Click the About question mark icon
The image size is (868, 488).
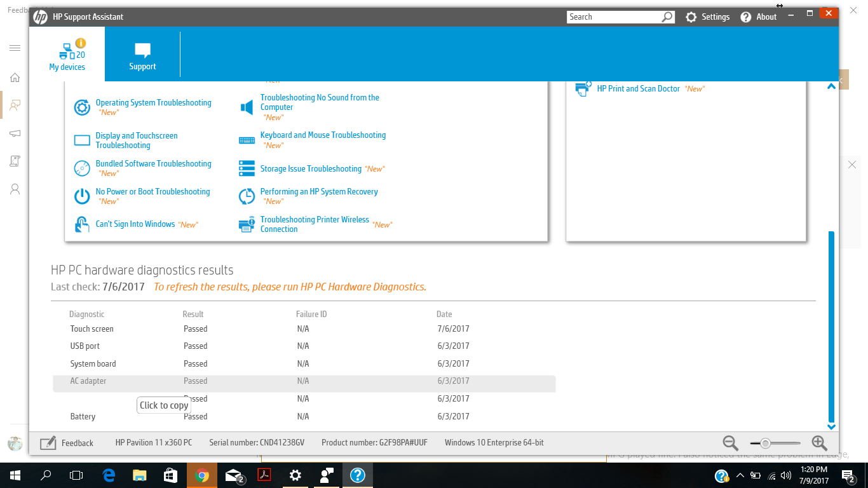pyautogui.click(x=745, y=17)
